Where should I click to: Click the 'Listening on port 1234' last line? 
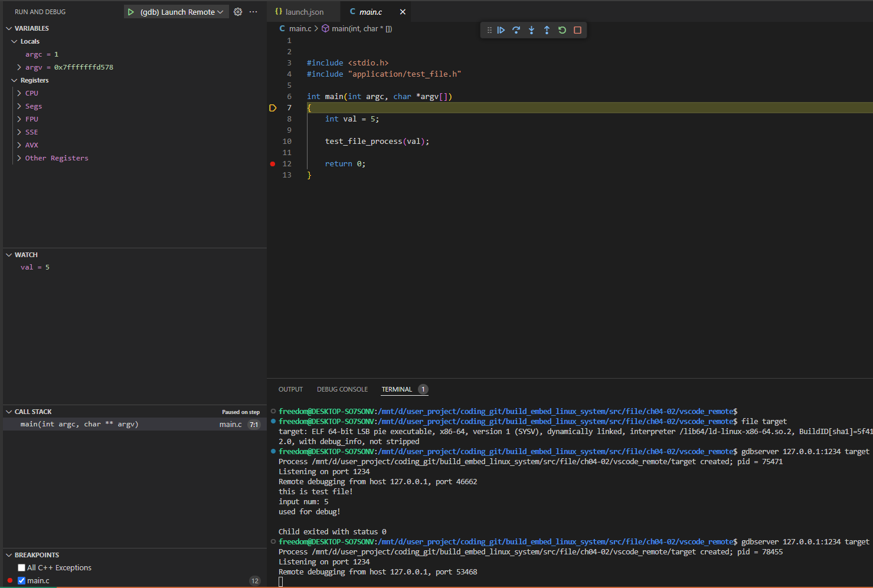[324, 562]
